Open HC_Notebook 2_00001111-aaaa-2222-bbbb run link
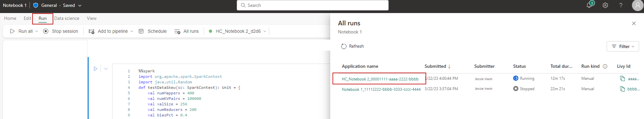This screenshot has width=644, height=119. click(380, 79)
